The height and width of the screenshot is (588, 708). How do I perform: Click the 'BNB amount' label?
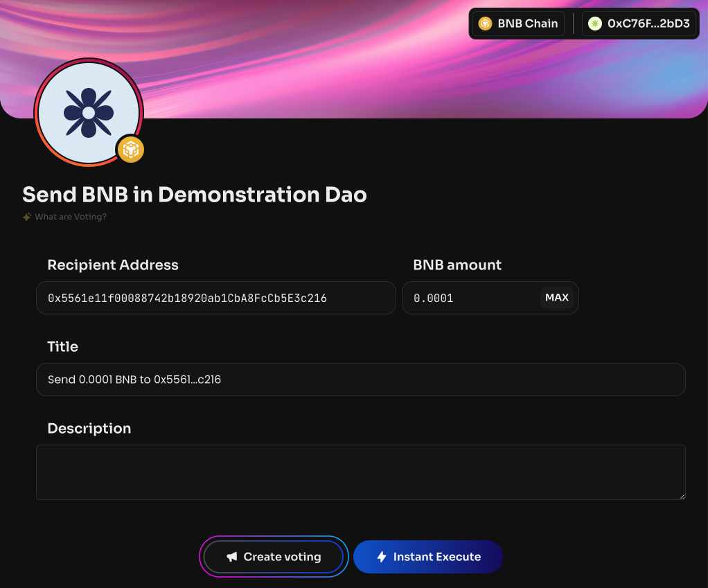click(457, 265)
